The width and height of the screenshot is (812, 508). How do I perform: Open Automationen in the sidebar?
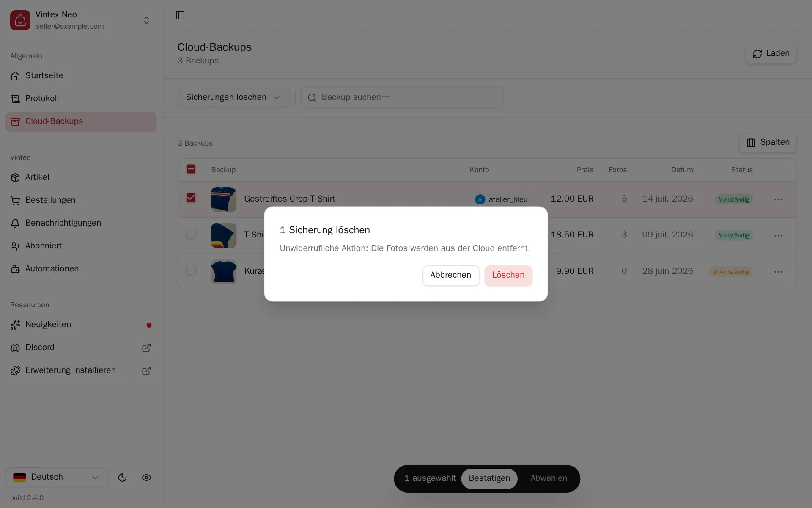click(x=81, y=269)
